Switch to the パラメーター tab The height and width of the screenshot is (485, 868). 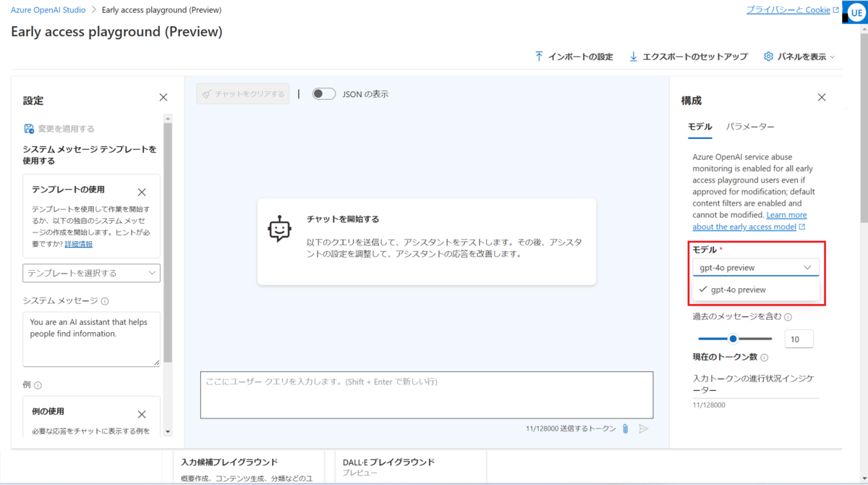pos(750,127)
